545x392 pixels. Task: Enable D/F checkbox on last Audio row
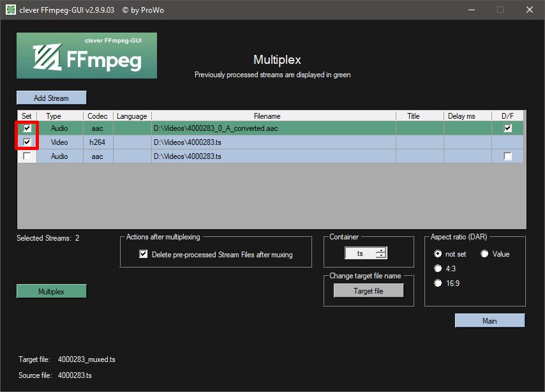[507, 156]
